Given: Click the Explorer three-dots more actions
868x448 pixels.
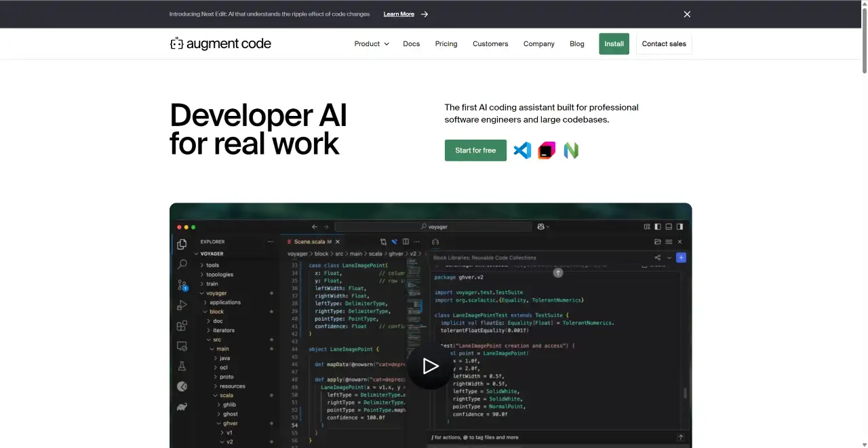Looking at the screenshot, I should click(x=271, y=242).
